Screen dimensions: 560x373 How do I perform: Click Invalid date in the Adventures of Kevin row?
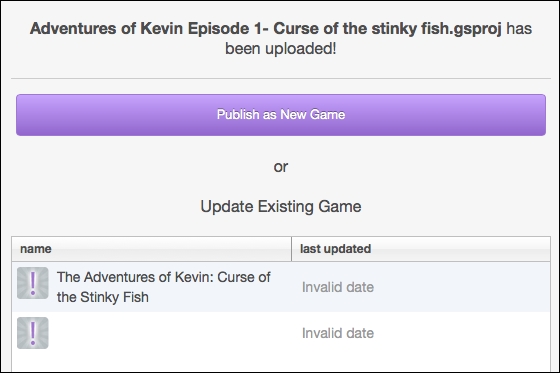point(338,287)
